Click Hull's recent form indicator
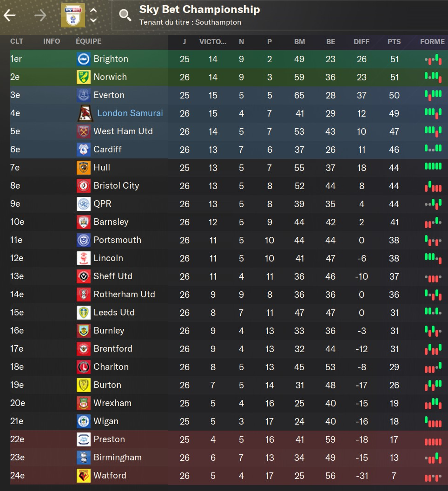The height and width of the screenshot is (491, 448). [x=433, y=167]
